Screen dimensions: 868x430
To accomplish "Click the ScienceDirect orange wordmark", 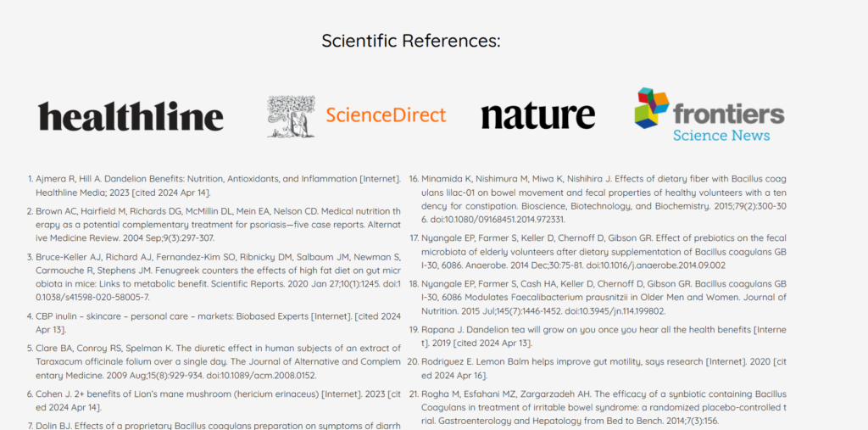I will pyautogui.click(x=386, y=115).
